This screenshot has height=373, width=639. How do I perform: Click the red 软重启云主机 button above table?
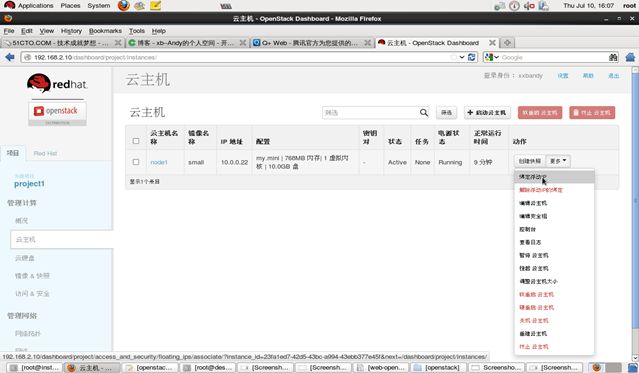tap(540, 113)
